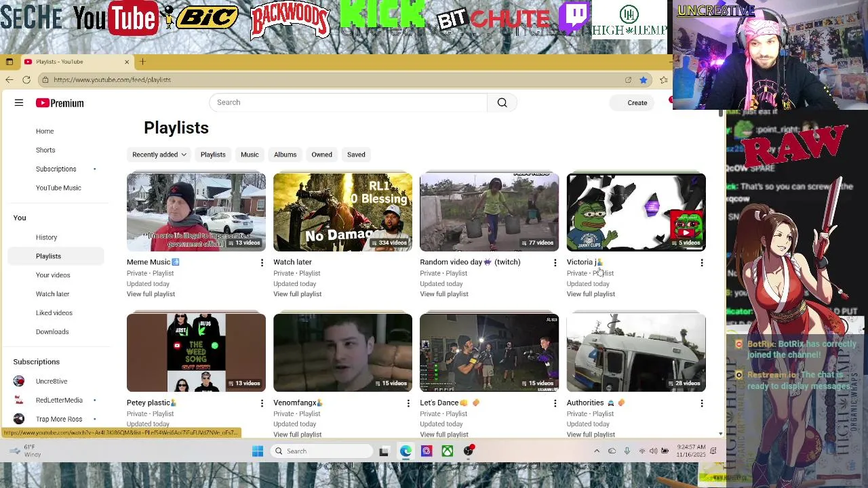Click the YouTube Premium logo

(x=60, y=103)
